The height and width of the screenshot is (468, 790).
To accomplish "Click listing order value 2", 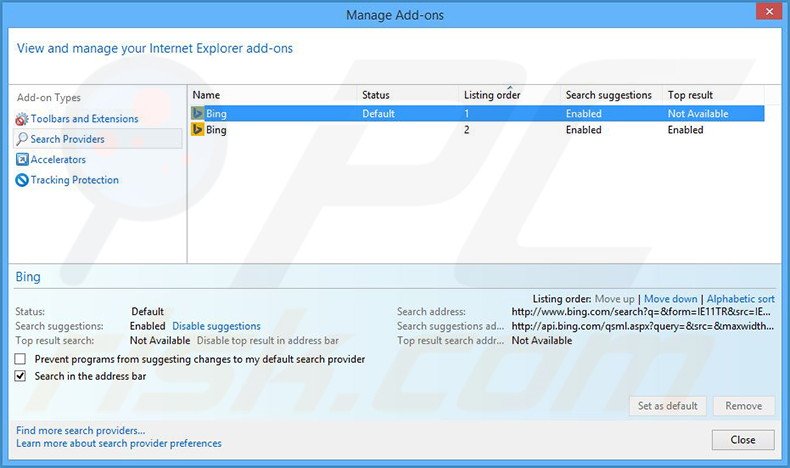I will pyautogui.click(x=467, y=130).
